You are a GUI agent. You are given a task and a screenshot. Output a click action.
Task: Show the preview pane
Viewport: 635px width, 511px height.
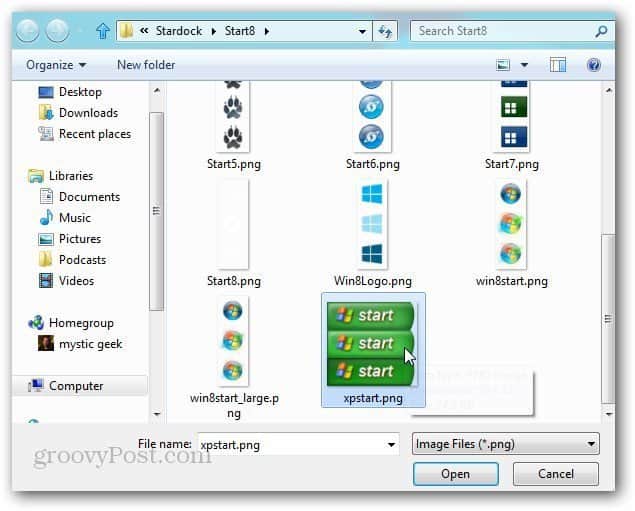558,65
